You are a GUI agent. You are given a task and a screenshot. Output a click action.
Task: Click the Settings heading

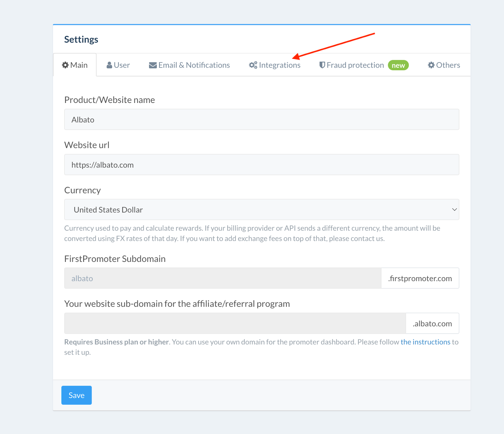point(81,39)
